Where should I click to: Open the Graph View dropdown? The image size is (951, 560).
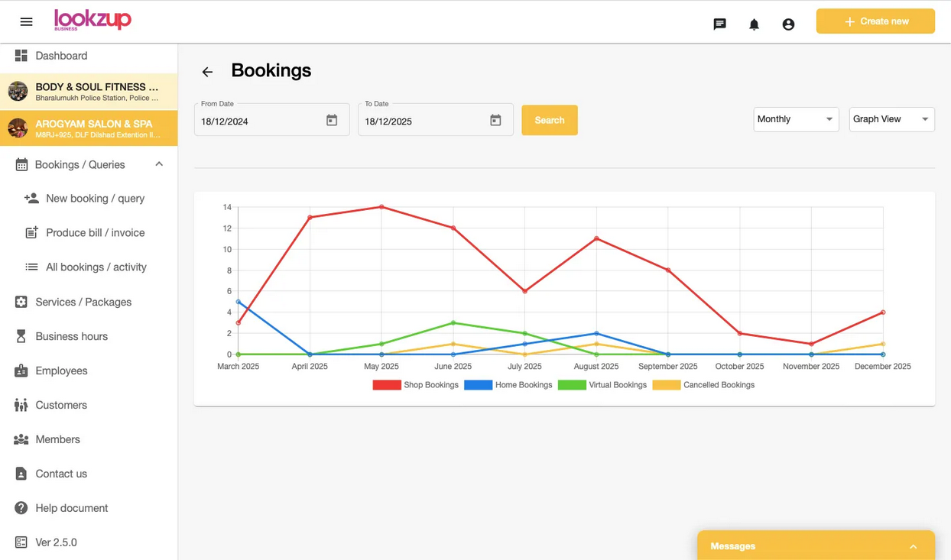[x=891, y=119]
